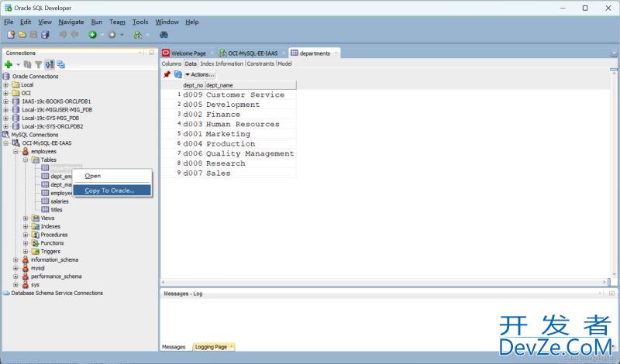This screenshot has height=364, width=620.
Task: Click the employees schema user icon
Action: point(26,151)
